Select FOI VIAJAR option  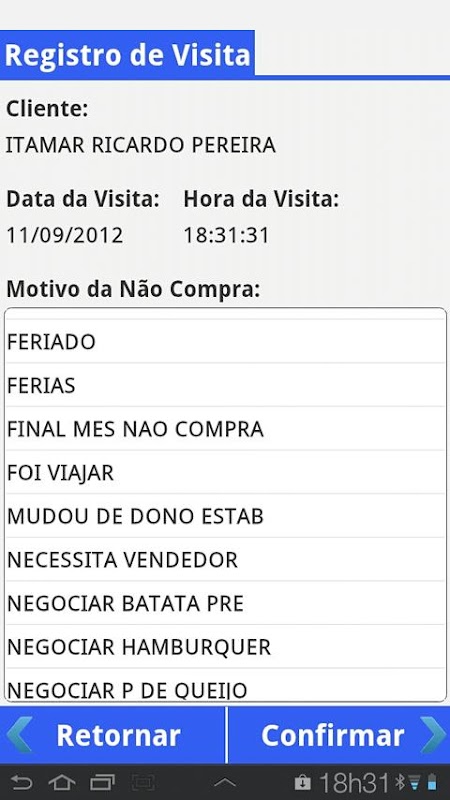coord(225,472)
